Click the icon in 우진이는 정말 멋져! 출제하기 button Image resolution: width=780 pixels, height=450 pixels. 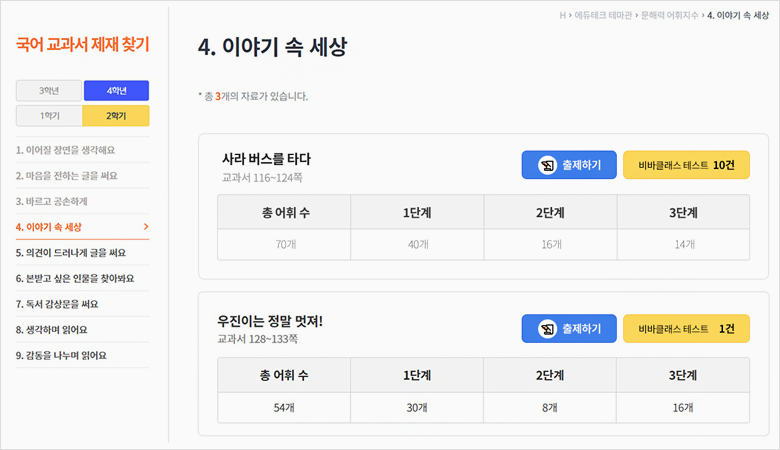point(547,329)
